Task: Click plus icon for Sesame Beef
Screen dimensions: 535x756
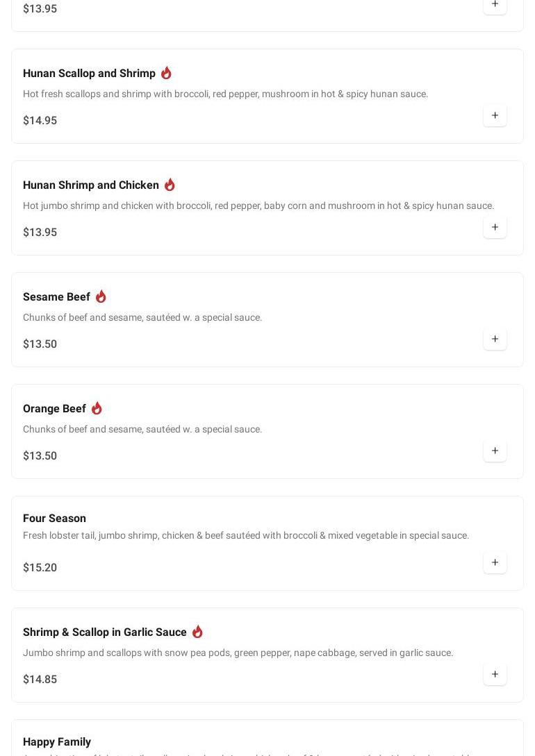Action: point(495,339)
